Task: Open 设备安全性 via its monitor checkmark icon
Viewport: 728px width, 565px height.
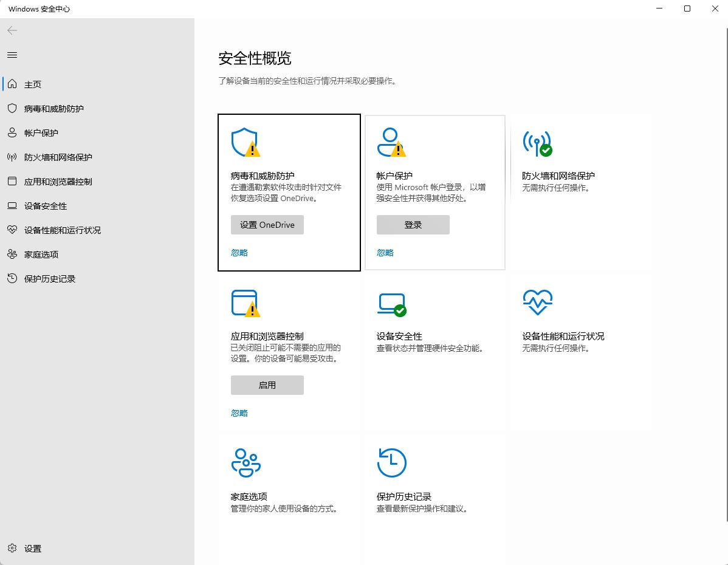Action: tap(392, 303)
